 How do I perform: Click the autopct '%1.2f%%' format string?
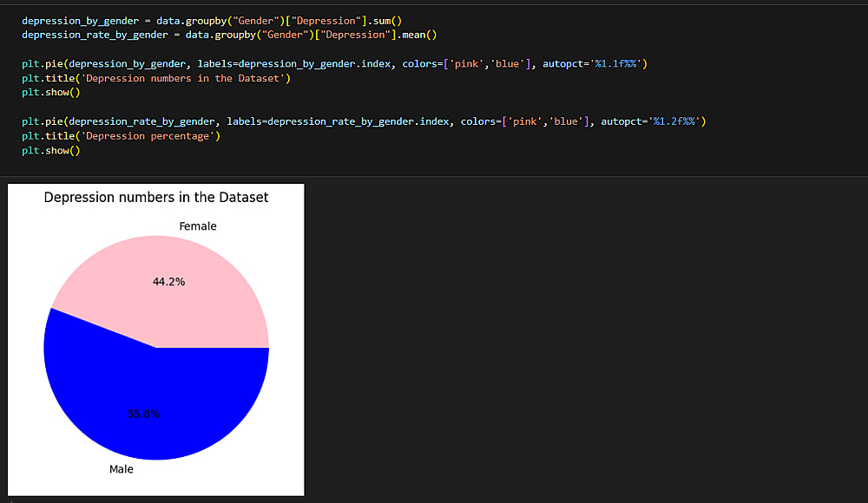point(677,121)
